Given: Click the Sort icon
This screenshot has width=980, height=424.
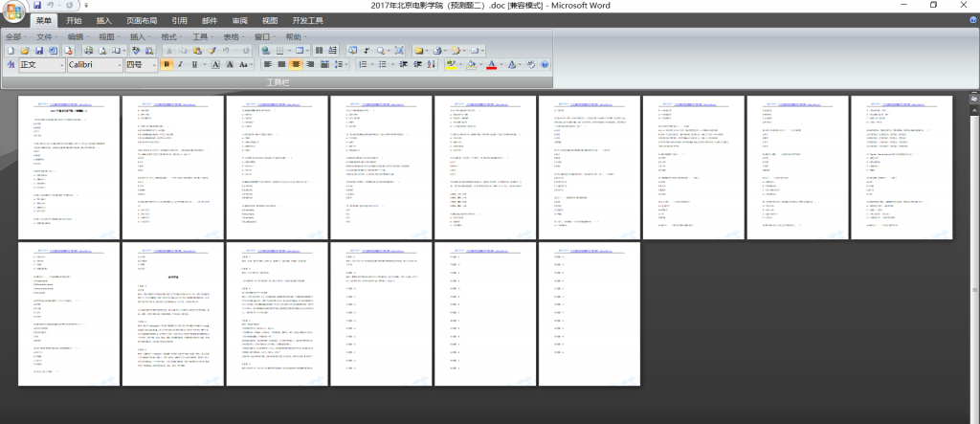Looking at the screenshot, I should click(x=432, y=64).
